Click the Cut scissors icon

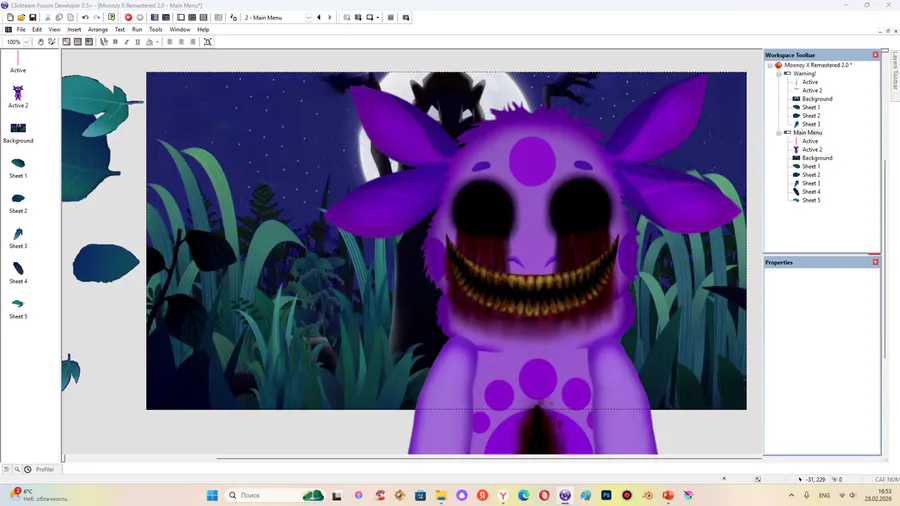(x=48, y=18)
